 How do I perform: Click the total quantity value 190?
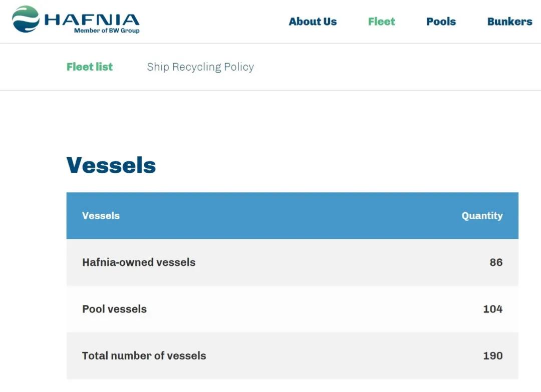492,356
